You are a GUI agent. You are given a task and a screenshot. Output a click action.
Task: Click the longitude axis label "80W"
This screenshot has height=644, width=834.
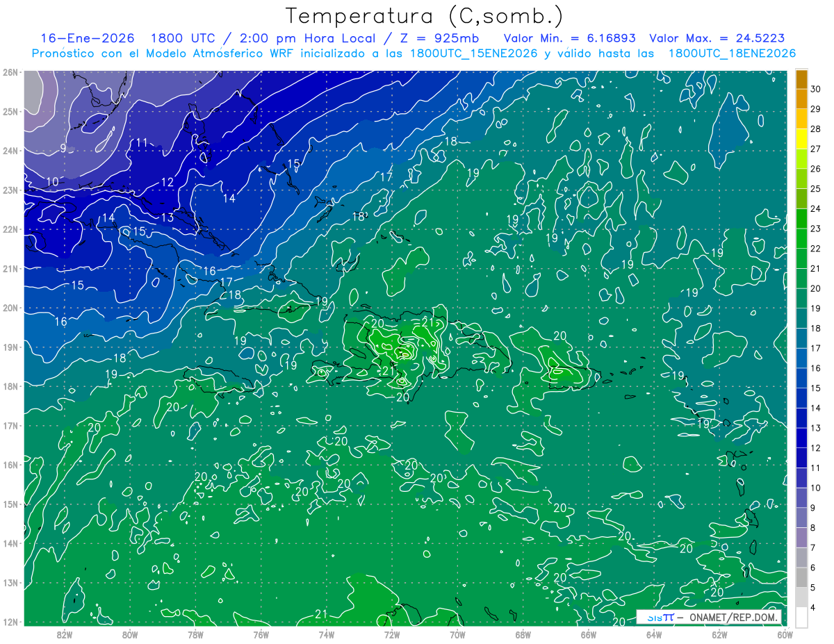130,634
